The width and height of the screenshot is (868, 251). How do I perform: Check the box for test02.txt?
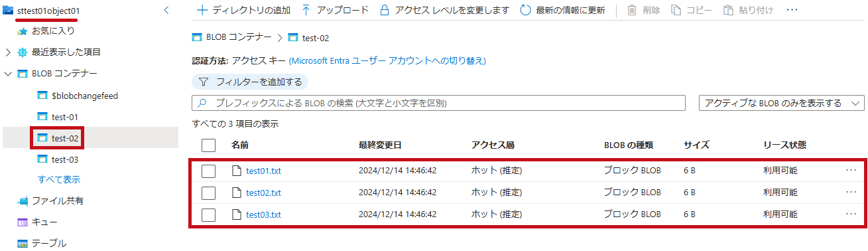pos(208,193)
